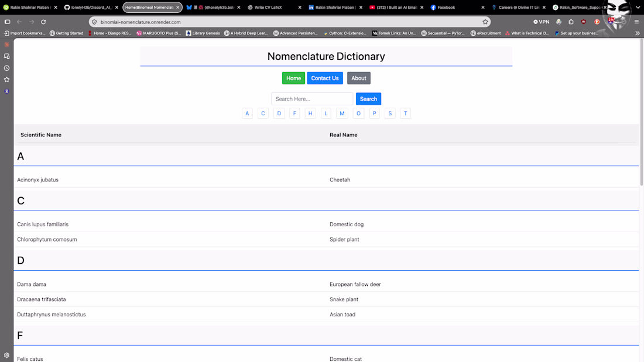Open the extensions puzzle icon
Viewport: 644px width, 362px height.
click(x=571, y=22)
